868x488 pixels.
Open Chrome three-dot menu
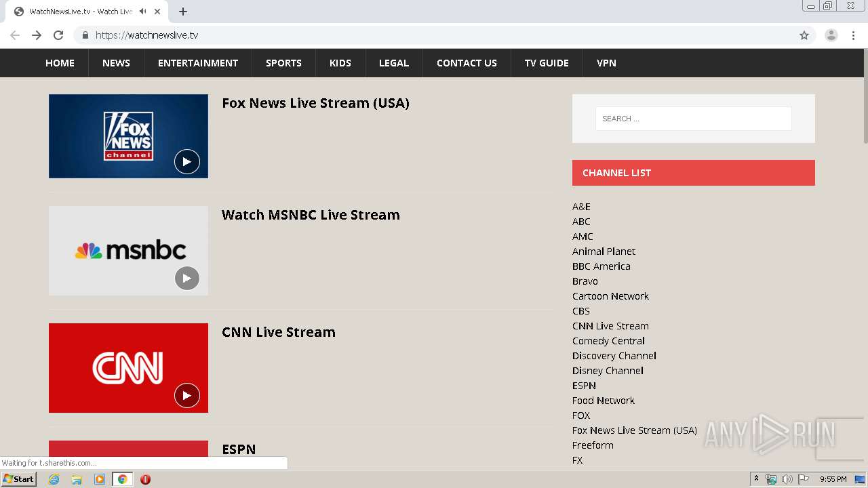[853, 35]
